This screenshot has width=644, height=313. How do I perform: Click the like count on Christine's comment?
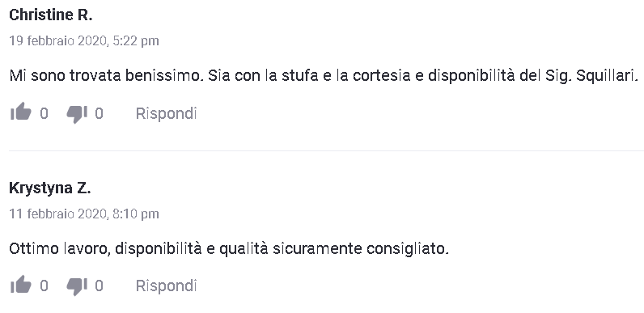pos(44,113)
